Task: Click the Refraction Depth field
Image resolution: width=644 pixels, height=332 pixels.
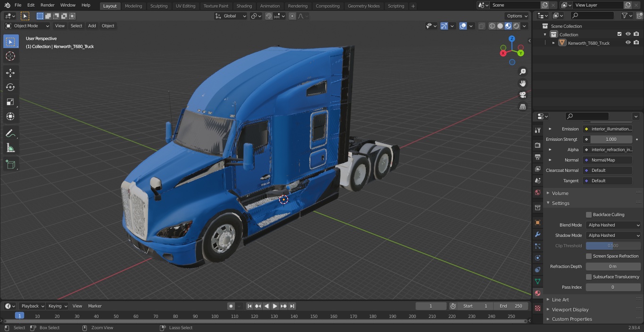Action: pos(613,267)
